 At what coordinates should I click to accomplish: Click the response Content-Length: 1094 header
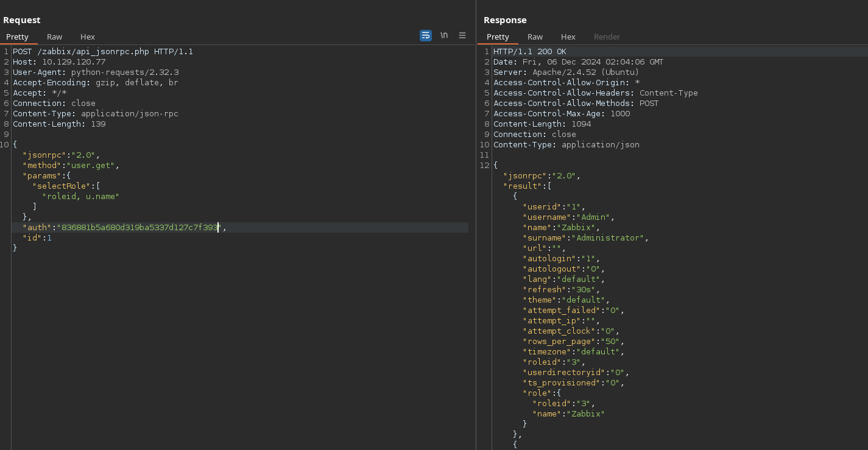[x=542, y=124]
